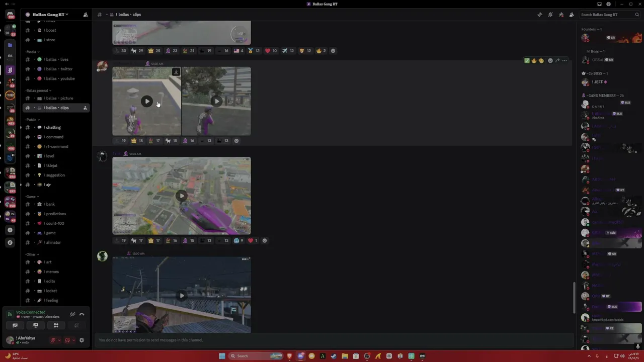
Task: Toggle the red heart reaction showing 10
Action: [x=271, y=51]
